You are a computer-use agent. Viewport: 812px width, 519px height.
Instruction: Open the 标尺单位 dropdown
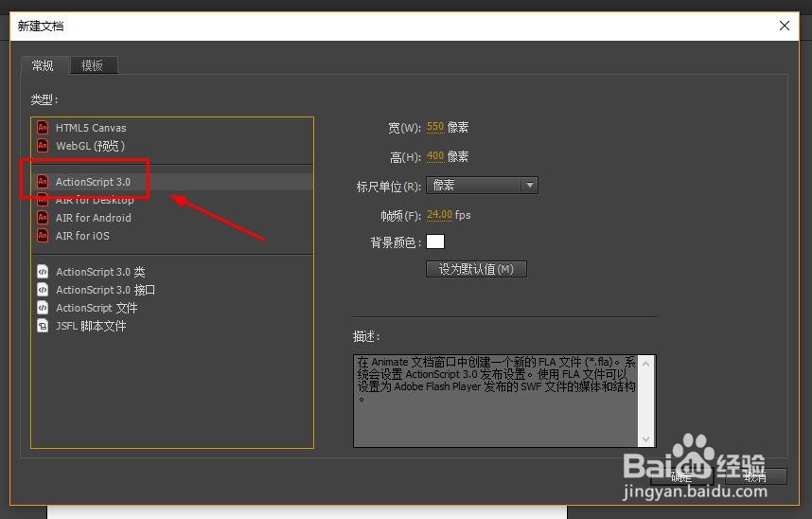point(482,185)
